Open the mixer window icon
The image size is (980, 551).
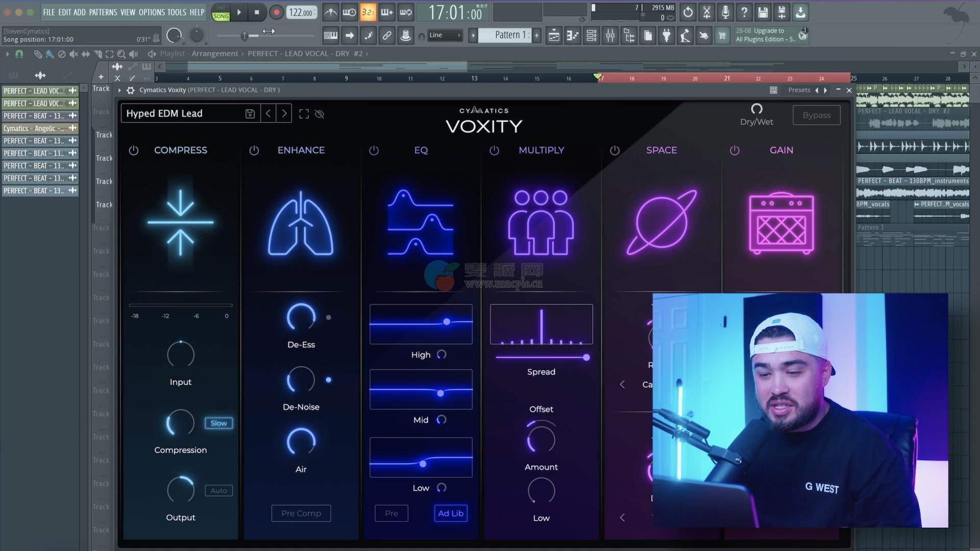click(x=610, y=36)
